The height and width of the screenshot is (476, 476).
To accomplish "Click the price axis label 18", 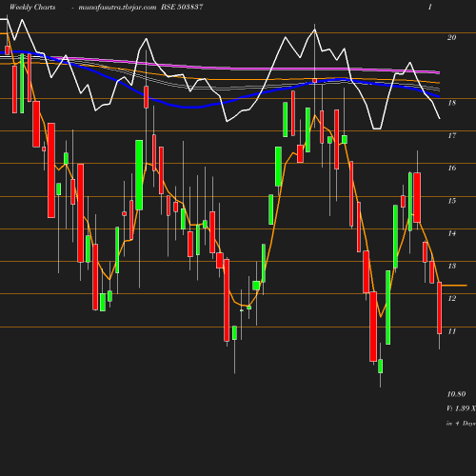I will click(x=451, y=103).
